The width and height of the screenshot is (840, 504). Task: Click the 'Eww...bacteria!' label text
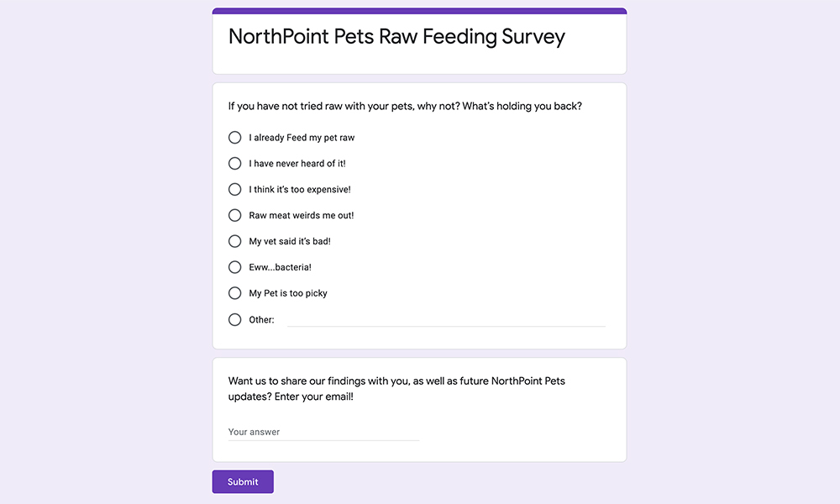(281, 267)
